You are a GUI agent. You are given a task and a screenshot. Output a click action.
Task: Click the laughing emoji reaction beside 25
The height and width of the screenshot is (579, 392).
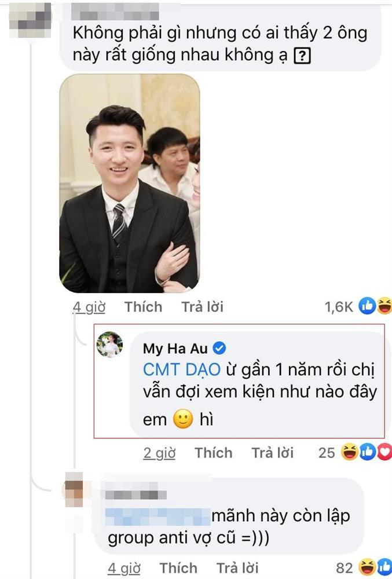point(349,452)
